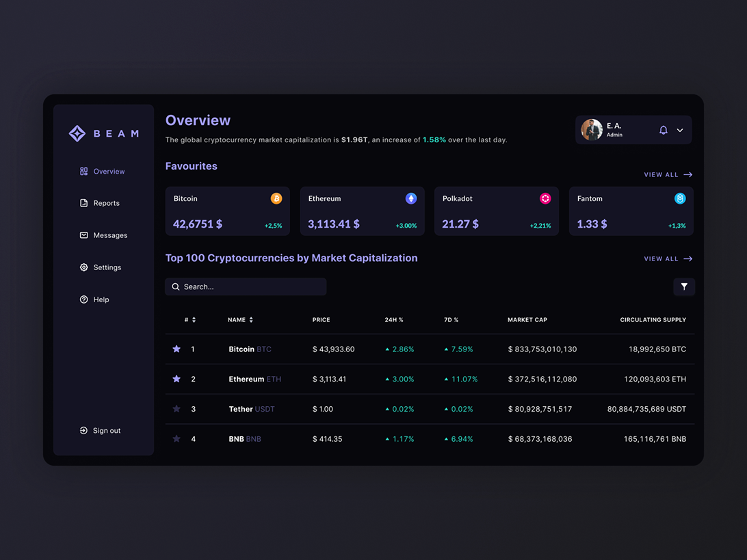
Task: Click the Polkadot coin icon in Favourites
Action: 545,198
